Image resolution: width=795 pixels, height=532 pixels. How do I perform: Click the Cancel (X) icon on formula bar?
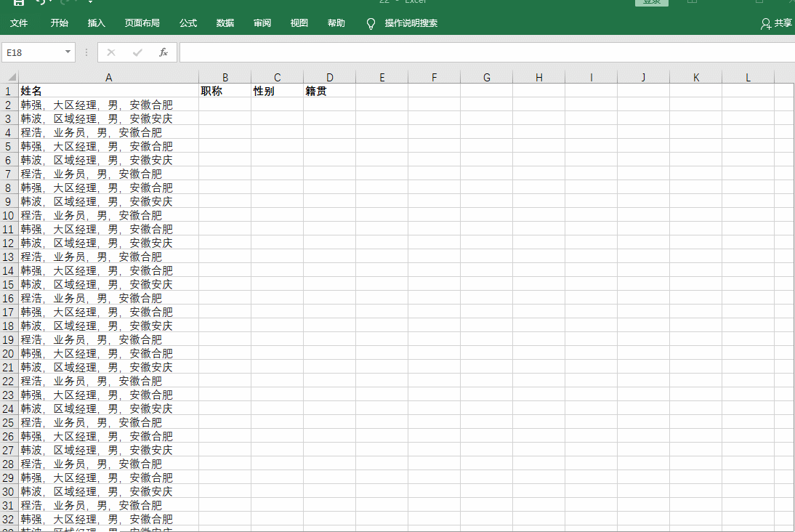click(110, 52)
